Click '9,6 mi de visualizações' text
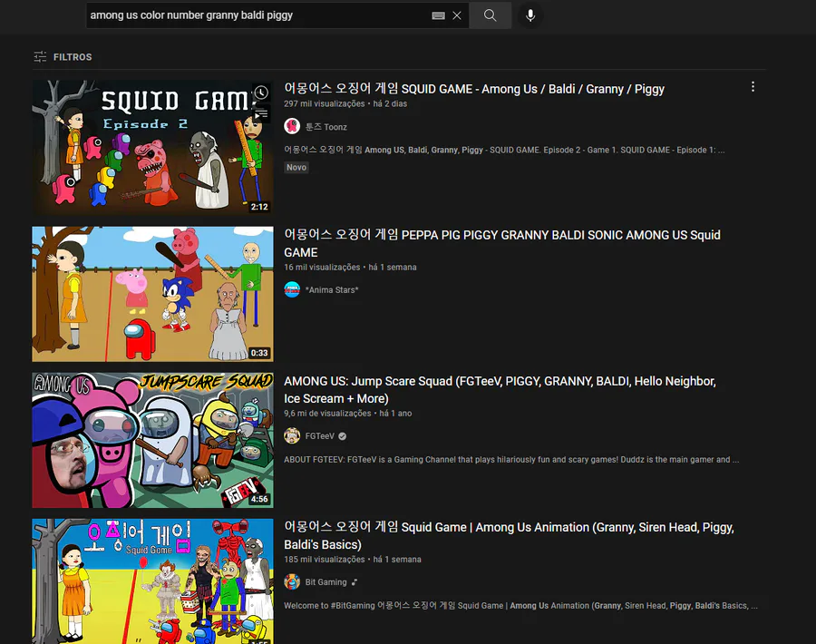This screenshot has height=644, width=816. pyautogui.click(x=327, y=414)
